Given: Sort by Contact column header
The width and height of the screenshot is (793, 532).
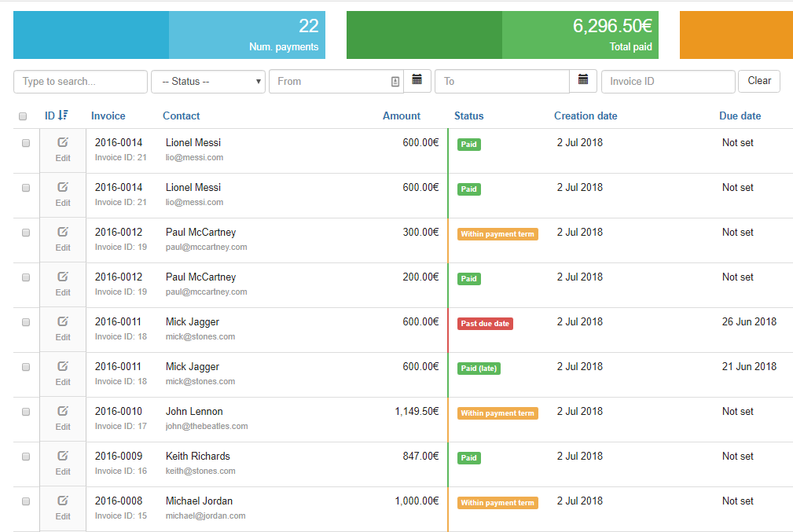Looking at the screenshot, I should (181, 116).
